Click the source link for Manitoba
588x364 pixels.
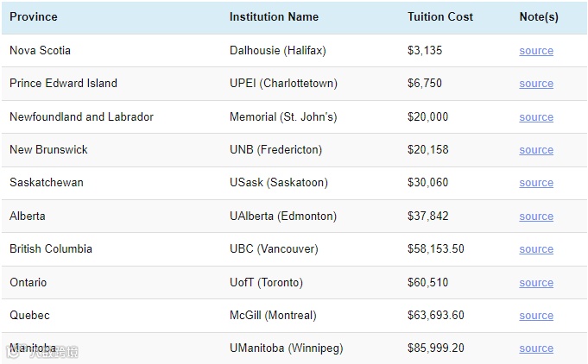536,348
